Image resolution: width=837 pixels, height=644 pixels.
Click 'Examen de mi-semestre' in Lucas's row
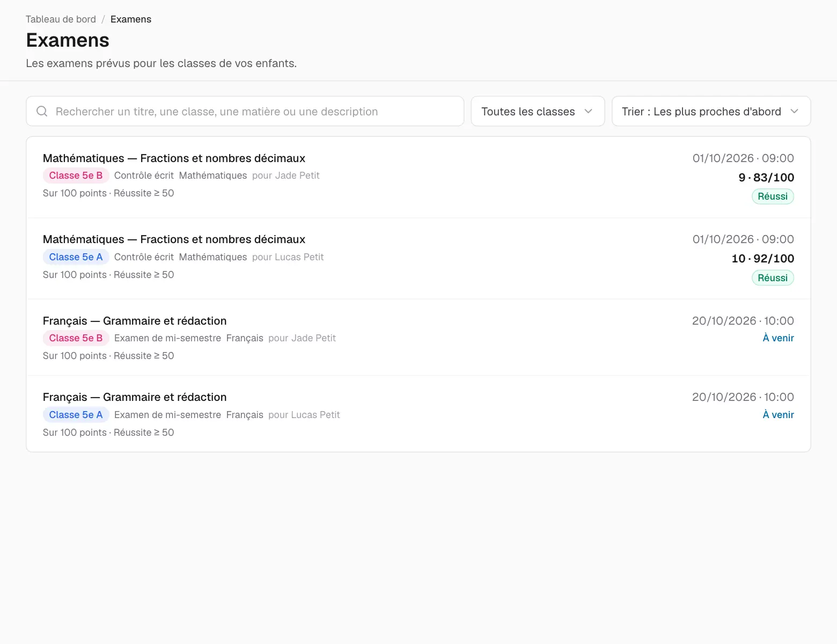pos(167,415)
